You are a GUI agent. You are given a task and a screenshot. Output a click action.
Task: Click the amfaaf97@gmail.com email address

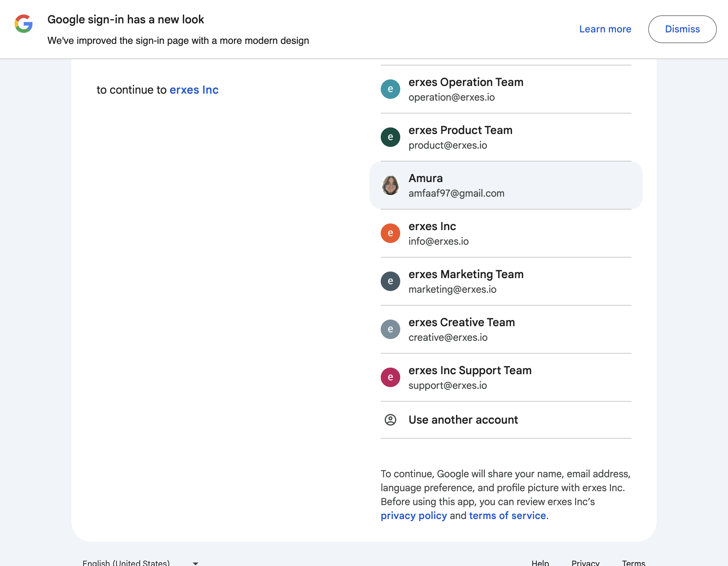point(456,193)
